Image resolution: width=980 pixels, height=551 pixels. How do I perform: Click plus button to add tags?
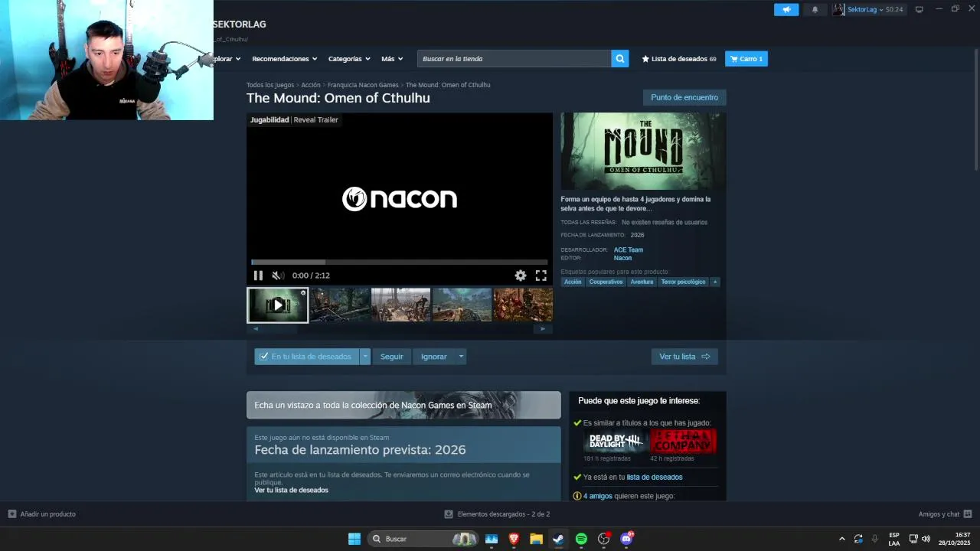click(715, 282)
